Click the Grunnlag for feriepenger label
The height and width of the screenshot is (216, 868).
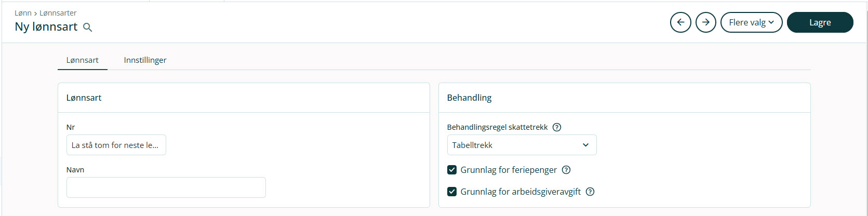[x=509, y=170]
